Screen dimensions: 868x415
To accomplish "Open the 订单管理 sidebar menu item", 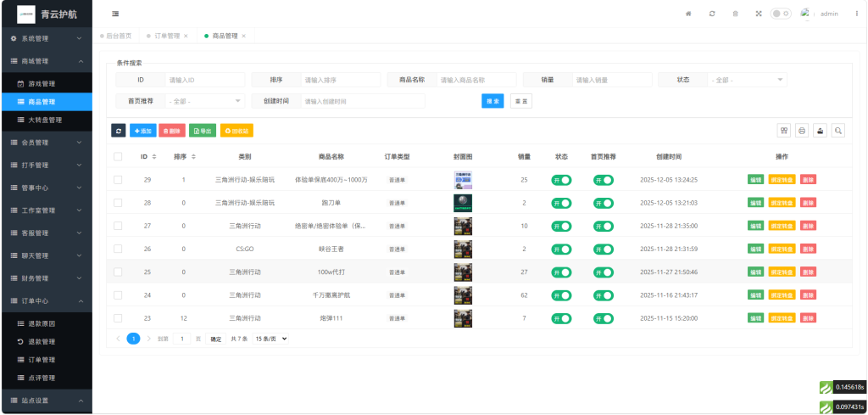I will point(46,360).
